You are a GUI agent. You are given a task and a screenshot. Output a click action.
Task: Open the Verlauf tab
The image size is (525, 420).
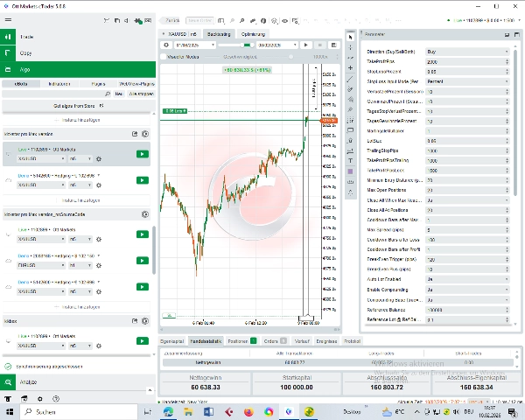pyautogui.click(x=302, y=341)
